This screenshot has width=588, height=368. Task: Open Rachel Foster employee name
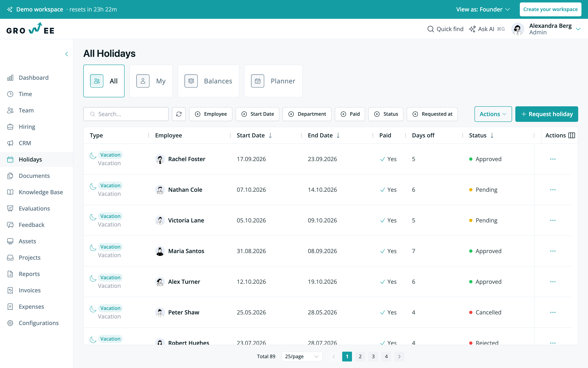tap(187, 159)
